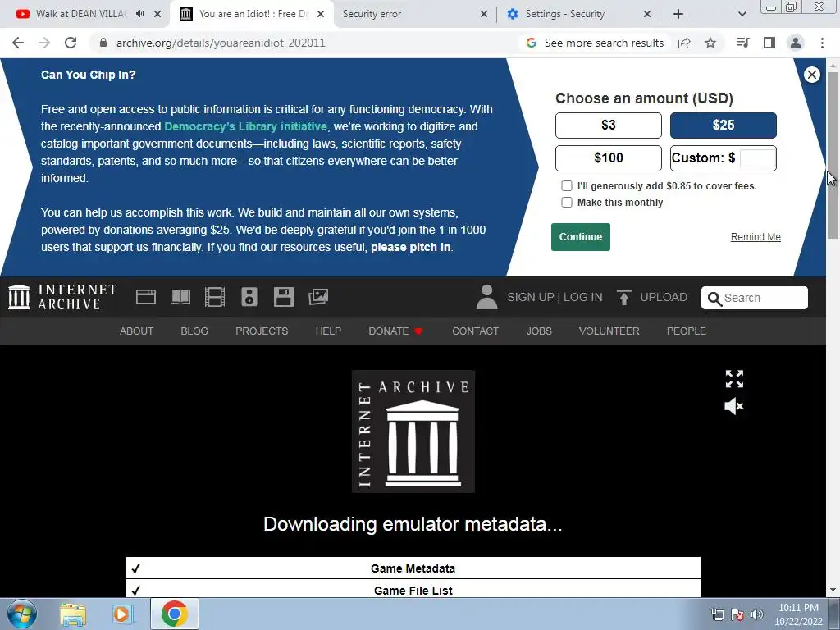
Task: Click the Internet Archive Search field
Action: pos(755,298)
